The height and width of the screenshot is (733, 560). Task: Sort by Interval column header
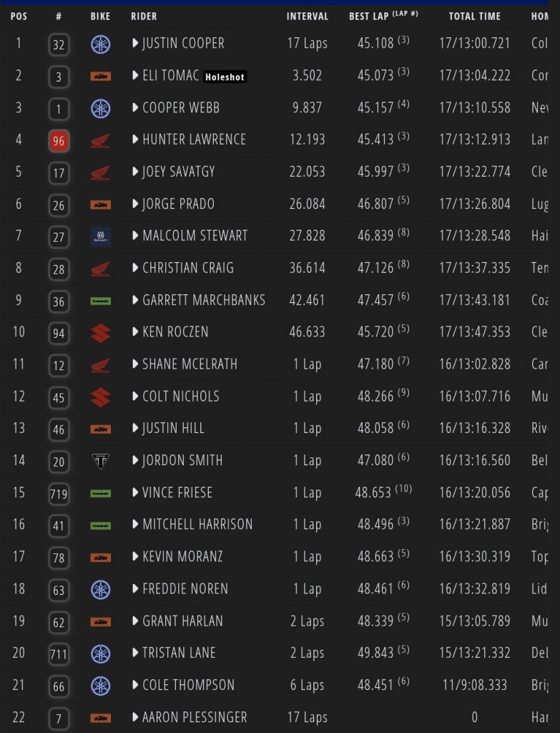308,16
